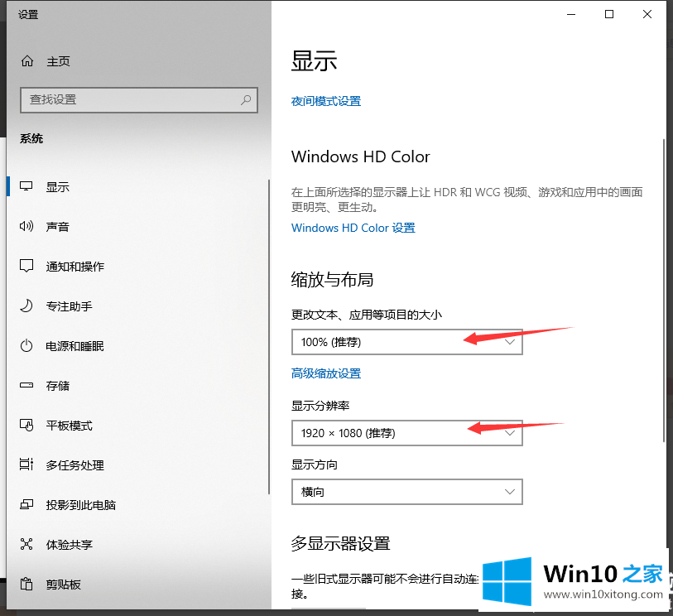Viewport: 673px width, 616px height.
Task: Go to 存储 settings
Action: [x=57, y=386]
